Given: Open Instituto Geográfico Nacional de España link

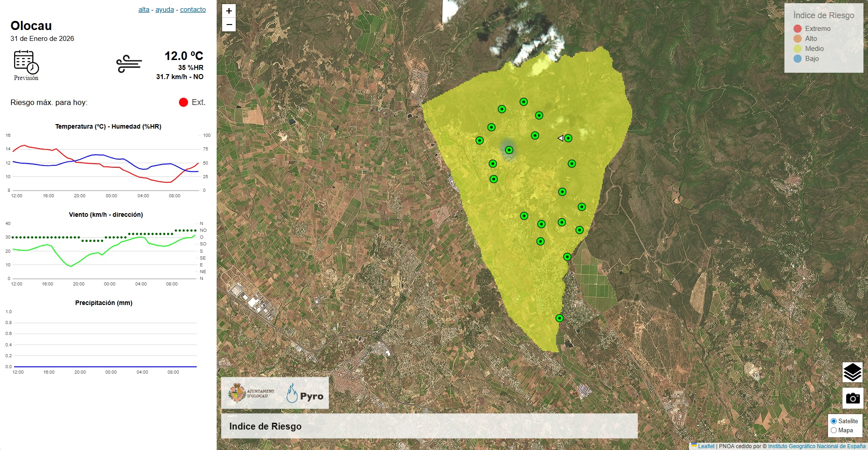Looking at the screenshot, I should [816, 446].
